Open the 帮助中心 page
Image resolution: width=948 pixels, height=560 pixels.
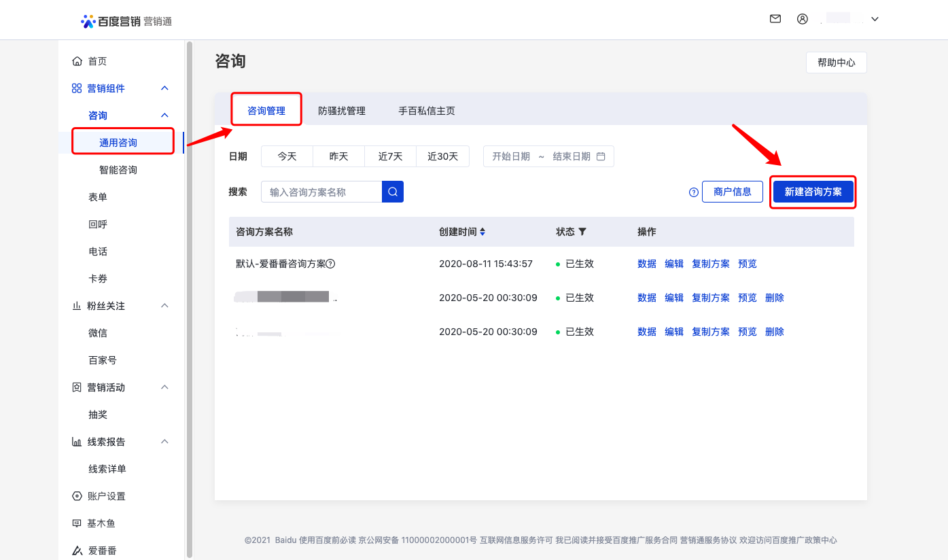[836, 62]
